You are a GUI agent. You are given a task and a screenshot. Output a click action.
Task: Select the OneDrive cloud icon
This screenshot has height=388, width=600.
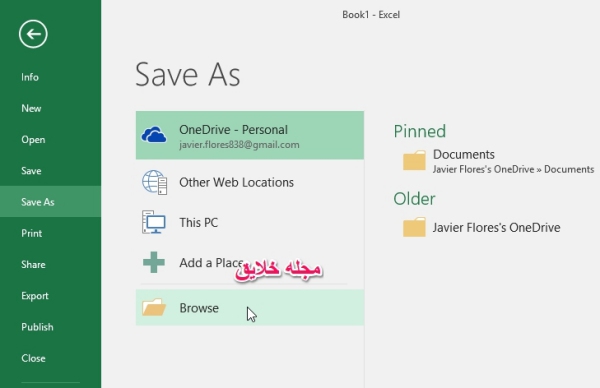pyautogui.click(x=154, y=135)
